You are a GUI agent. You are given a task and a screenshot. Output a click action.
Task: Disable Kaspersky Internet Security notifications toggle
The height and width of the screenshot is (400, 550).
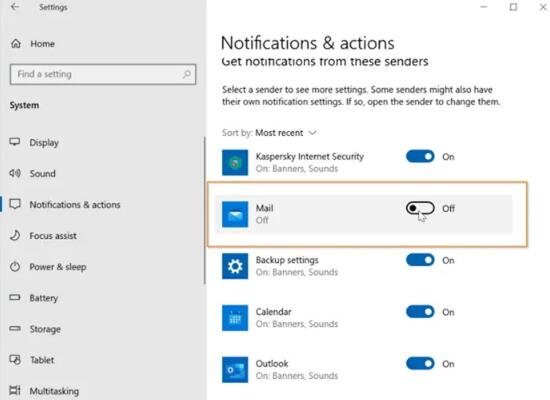pos(420,156)
